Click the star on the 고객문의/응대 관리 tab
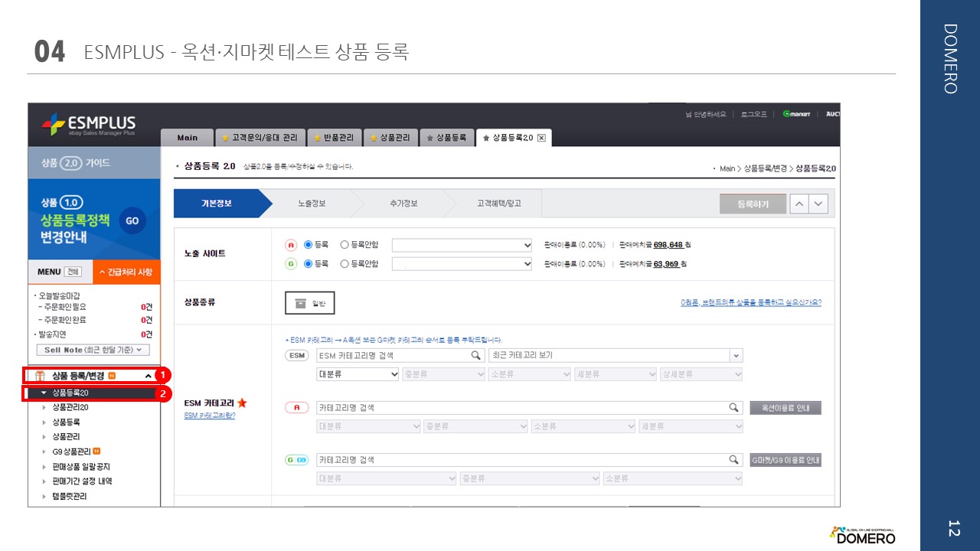This screenshot has height=551, width=980. pyautogui.click(x=225, y=138)
